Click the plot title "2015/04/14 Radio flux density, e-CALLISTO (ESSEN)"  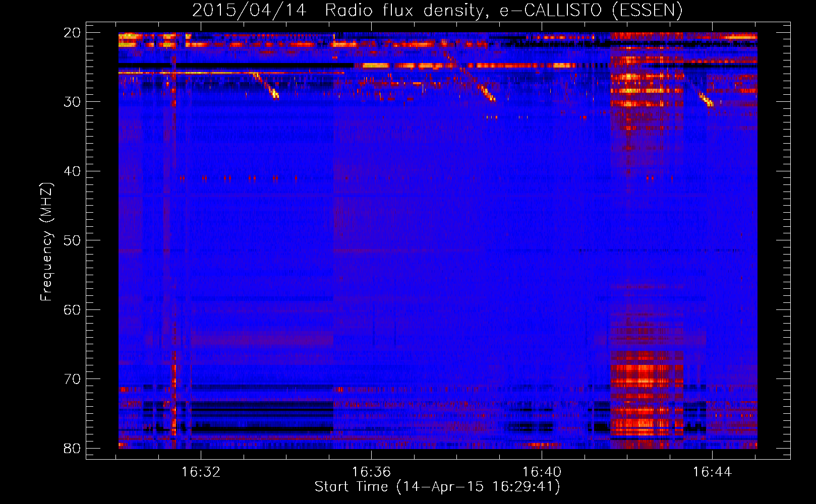[437, 11]
